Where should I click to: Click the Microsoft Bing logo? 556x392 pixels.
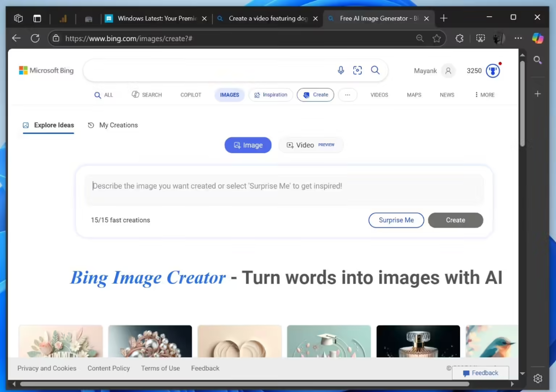(x=46, y=70)
